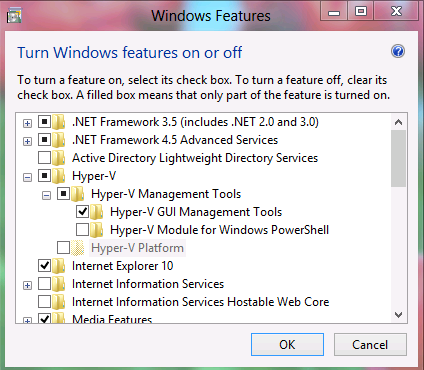Select 'Hyper-V GUI Management Tools' label

tap(196, 212)
